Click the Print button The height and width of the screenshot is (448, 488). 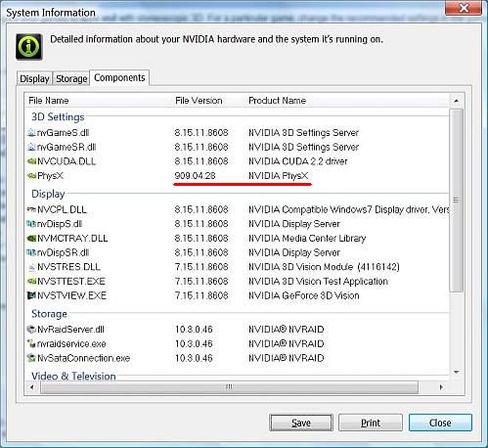tap(371, 423)
